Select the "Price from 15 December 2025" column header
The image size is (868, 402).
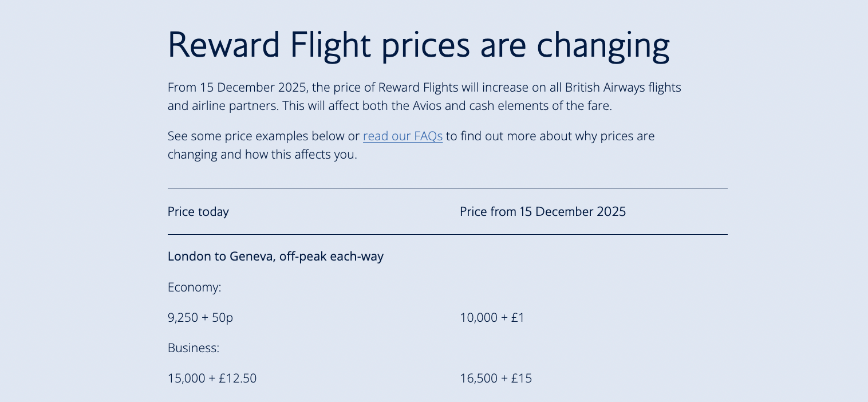542,212
